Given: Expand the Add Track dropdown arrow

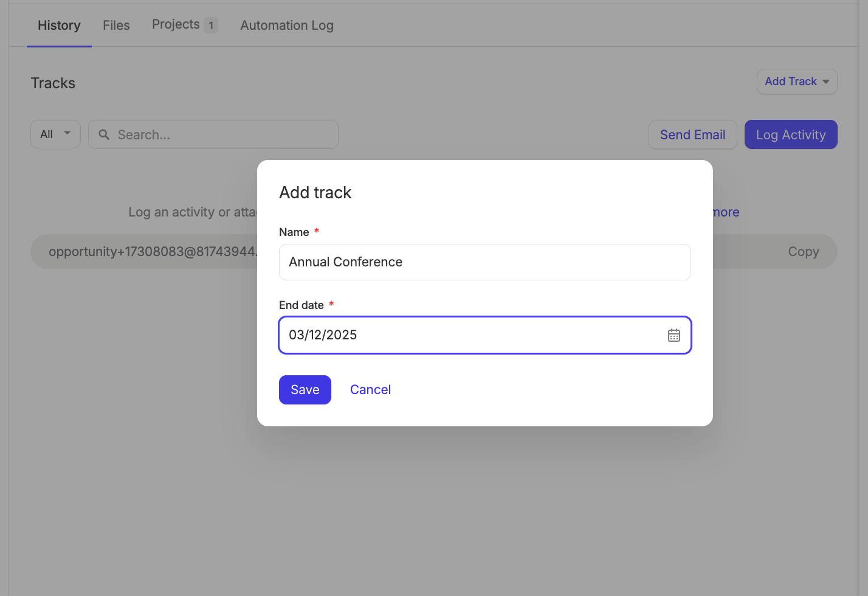Looking at the screenshot, I should point(825,81).
